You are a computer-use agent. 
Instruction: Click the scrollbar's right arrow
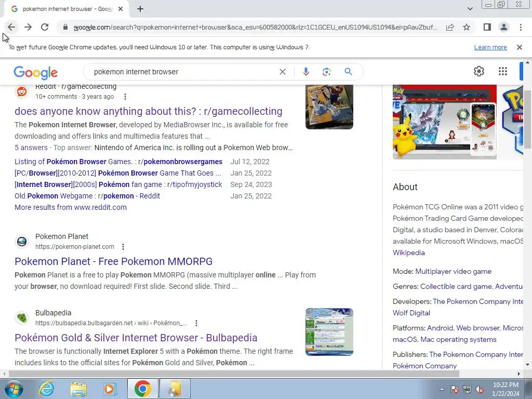click(519, 374)
